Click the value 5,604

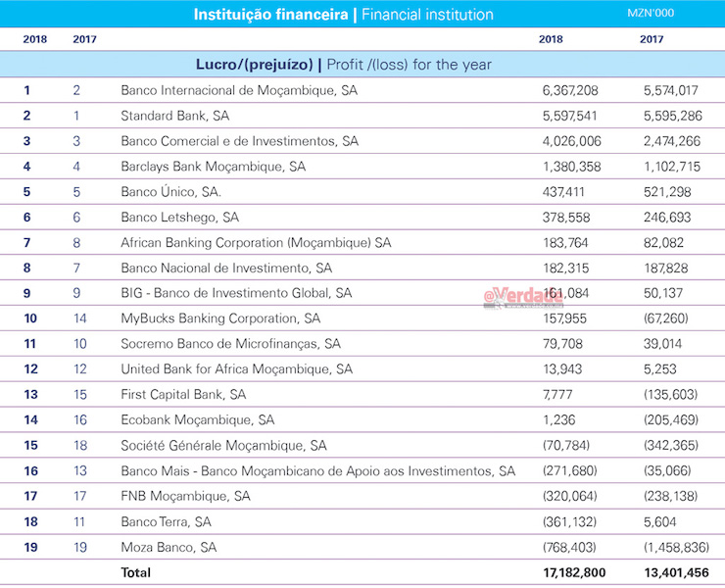(x=659, y=521)
